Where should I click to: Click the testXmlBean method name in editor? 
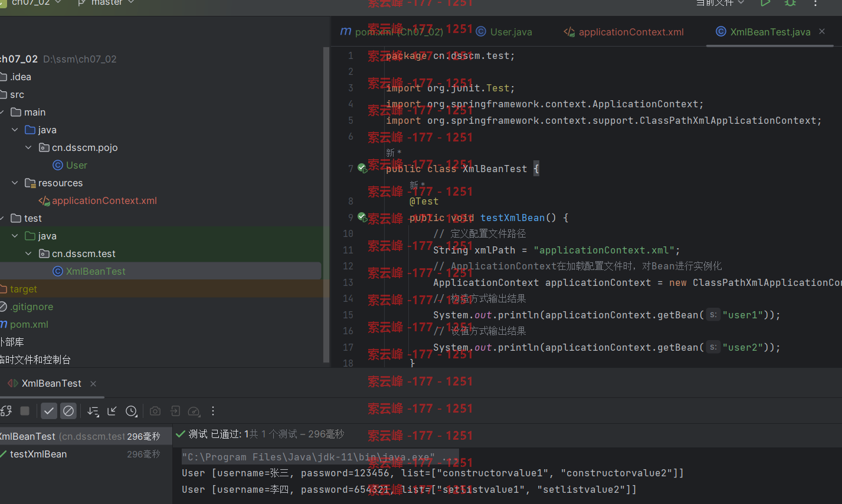(x=513, y=218)
